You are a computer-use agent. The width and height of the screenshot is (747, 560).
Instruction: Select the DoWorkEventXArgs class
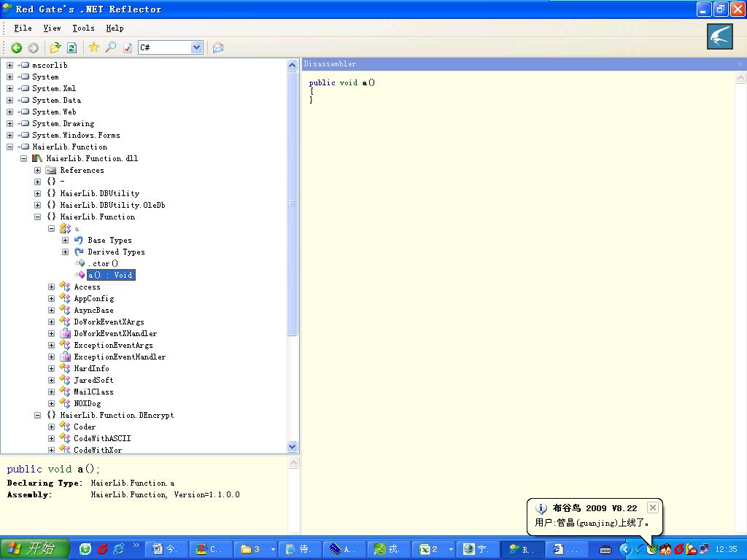tap(109, 322)
